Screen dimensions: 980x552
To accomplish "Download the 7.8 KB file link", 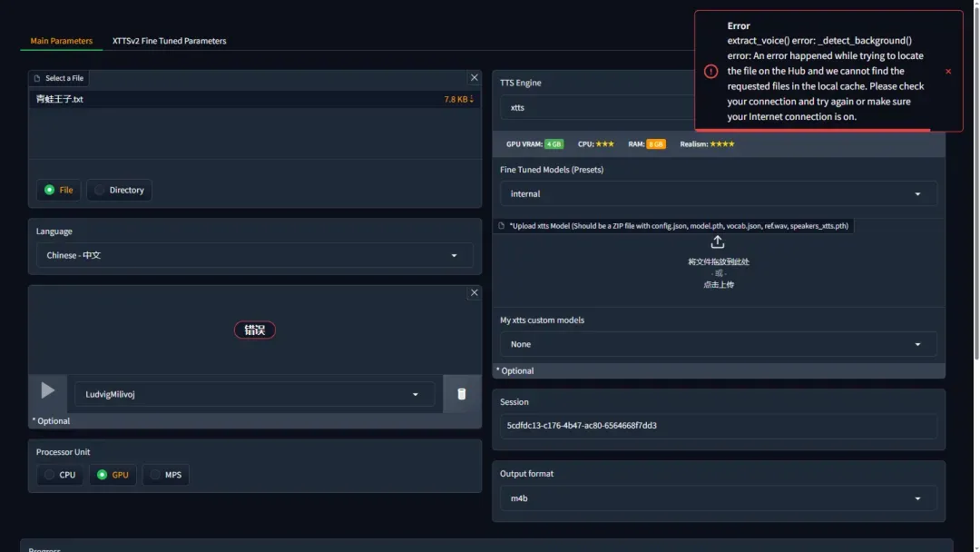I will coord(459,99).
